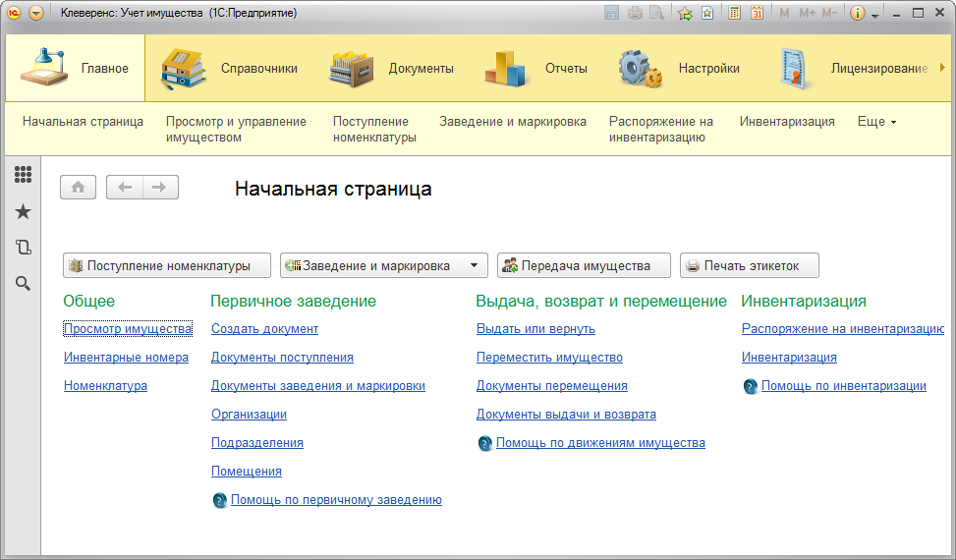Open the Создать документ link
The height and width of the screenshot is (560, 956).
pos(264,328)
